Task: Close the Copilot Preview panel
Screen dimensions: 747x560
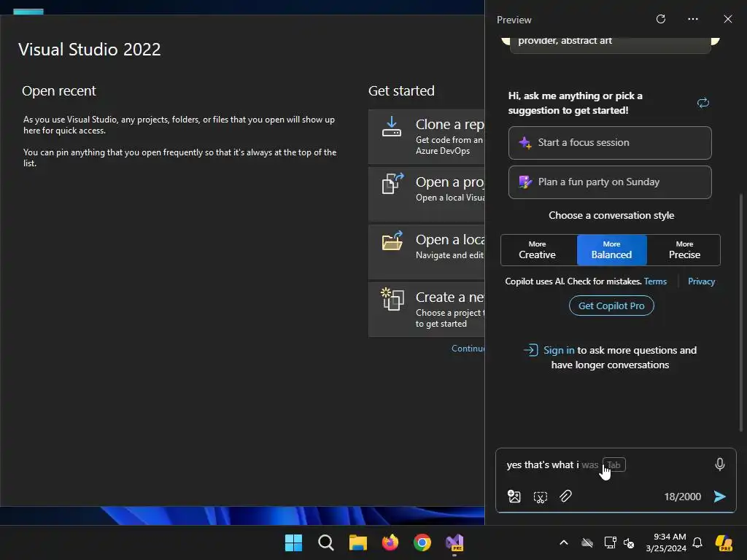Action: [x=727, y=19]
